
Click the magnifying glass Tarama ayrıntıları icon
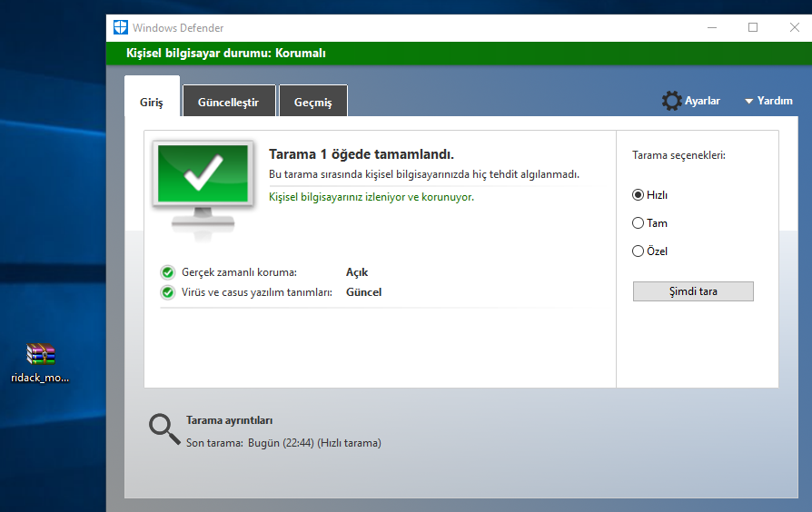click(164, 429)
